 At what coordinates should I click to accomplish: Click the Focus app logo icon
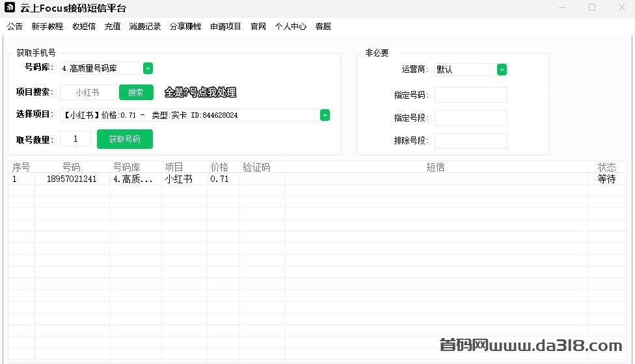point(10,8)
